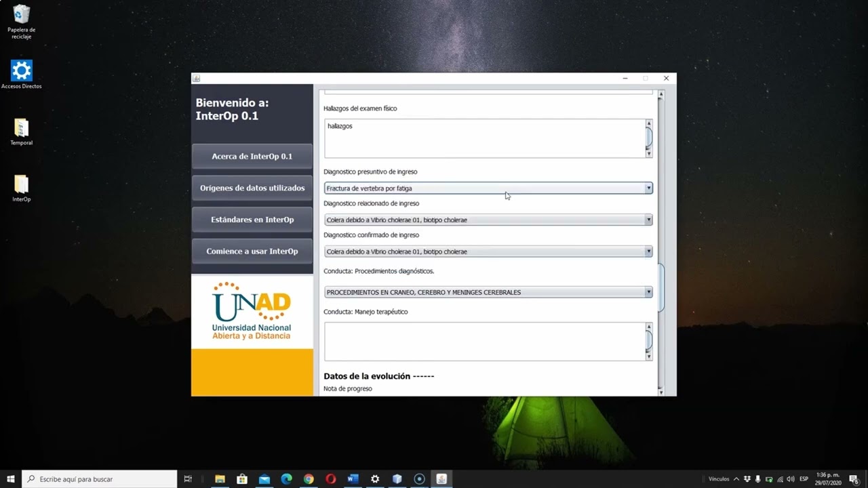Open Task View in the taskbar
Image resolution: width=868 pixels, height=488 pixels.
189,479
